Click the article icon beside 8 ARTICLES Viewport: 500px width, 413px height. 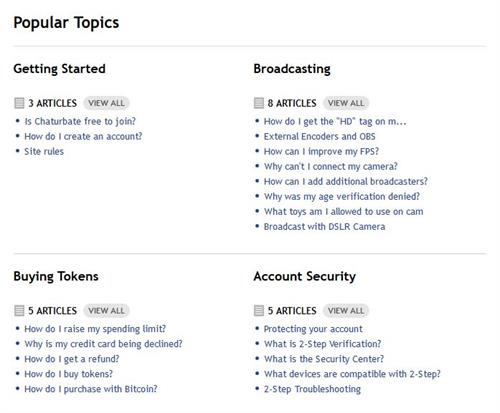pos(259,103)
